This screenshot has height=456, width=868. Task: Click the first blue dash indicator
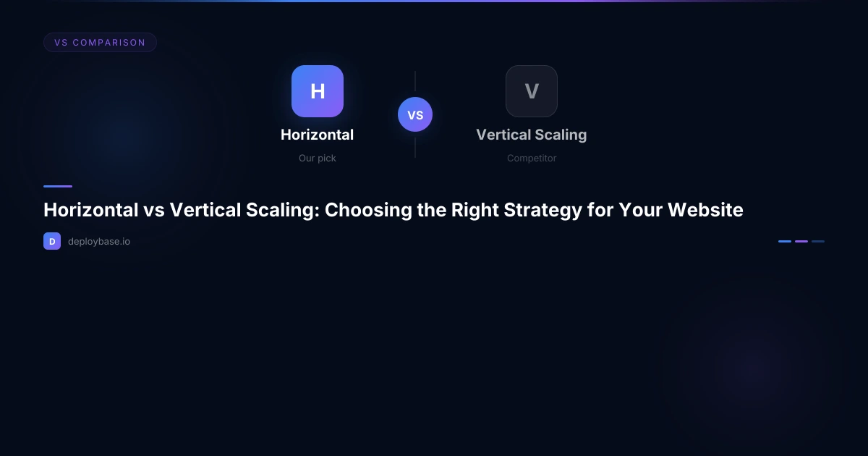(x=785, y=241)
